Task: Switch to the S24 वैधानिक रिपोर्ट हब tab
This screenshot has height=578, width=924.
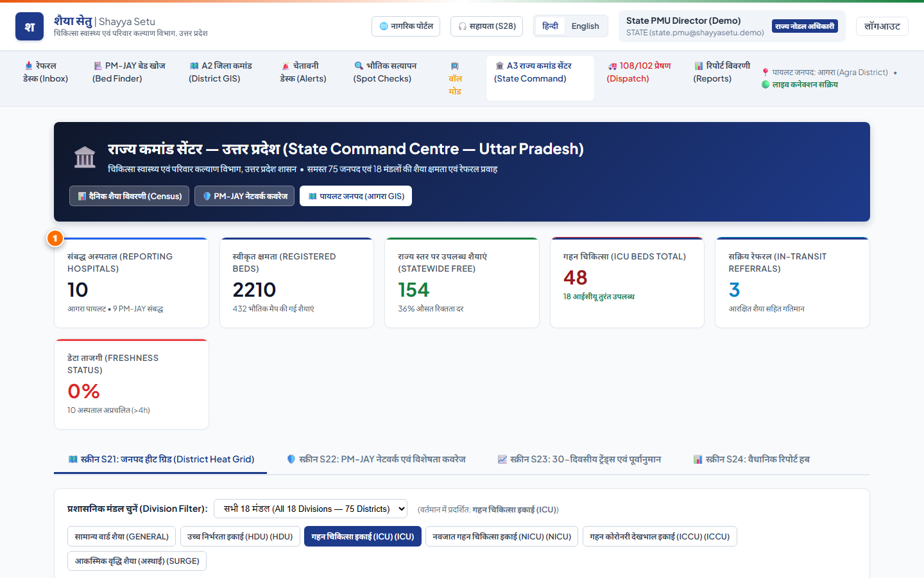Action: [751, 459]
